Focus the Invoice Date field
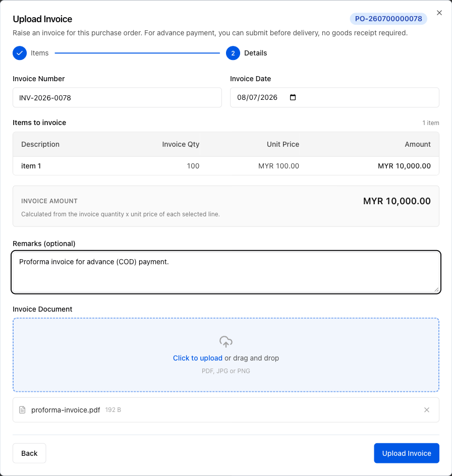 334,97
